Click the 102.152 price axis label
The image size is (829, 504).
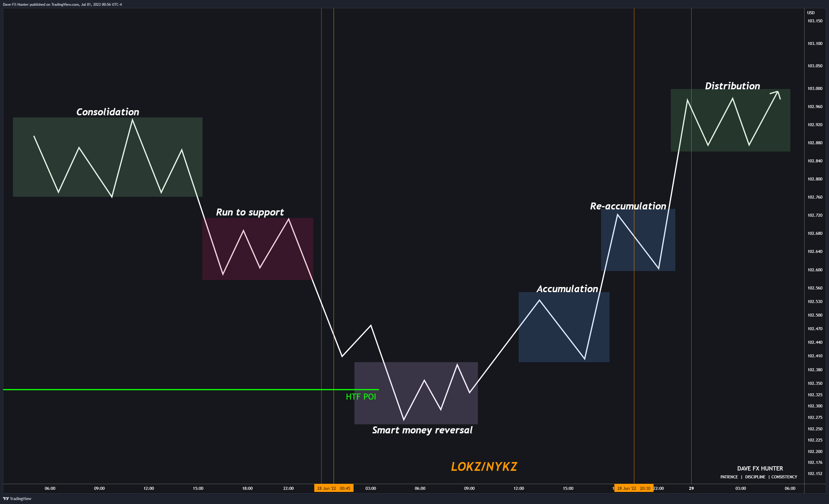[815, 474]
